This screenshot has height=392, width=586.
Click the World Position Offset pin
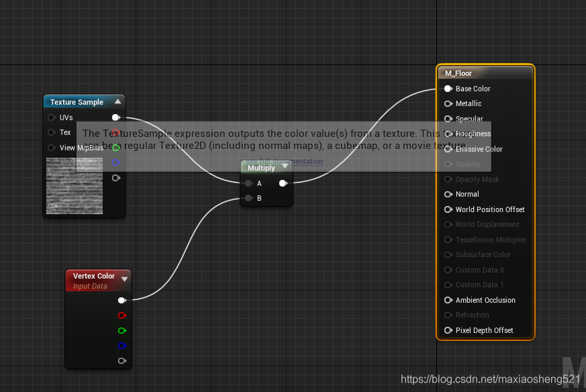[x=448, y=209]
